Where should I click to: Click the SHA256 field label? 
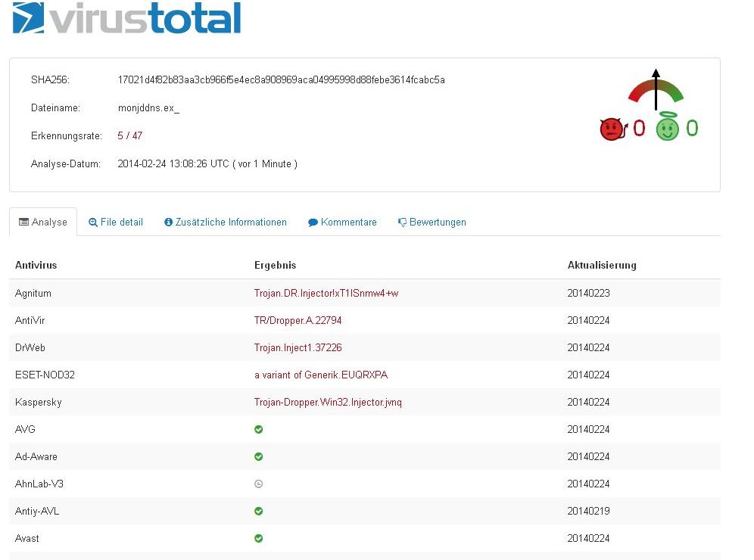coord(50,79)
